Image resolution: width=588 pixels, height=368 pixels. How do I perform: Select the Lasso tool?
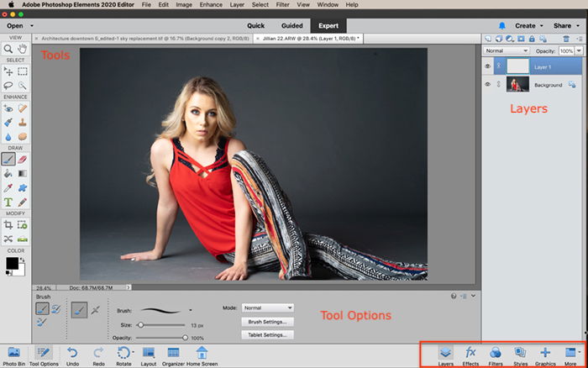(x=8, y=86)
